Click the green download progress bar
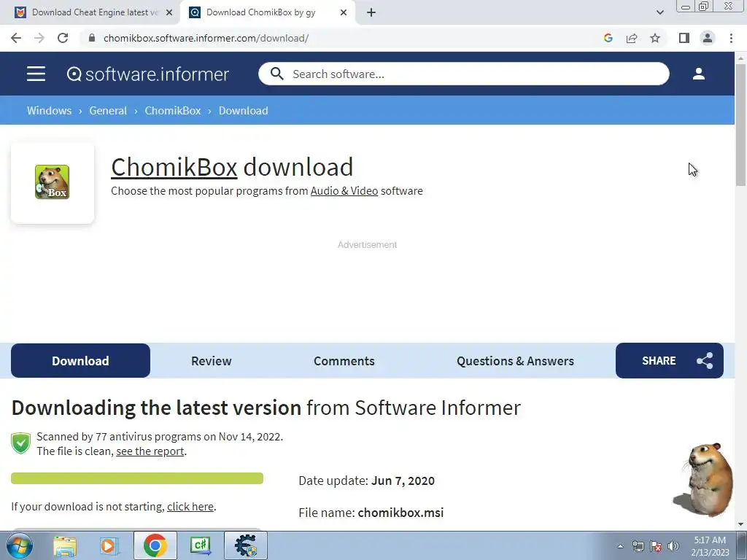This screenshot has height=560, width=747. tap(137, 478)
